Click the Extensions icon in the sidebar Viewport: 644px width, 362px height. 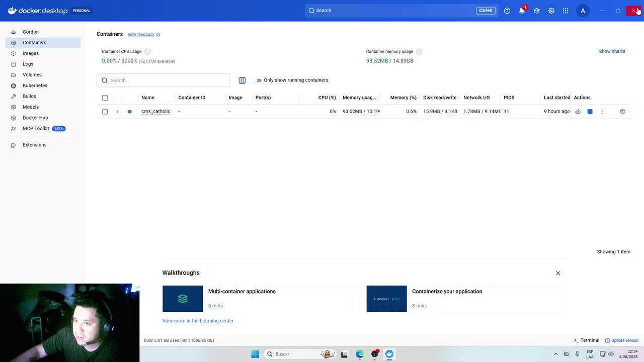[x=14, y=145]
